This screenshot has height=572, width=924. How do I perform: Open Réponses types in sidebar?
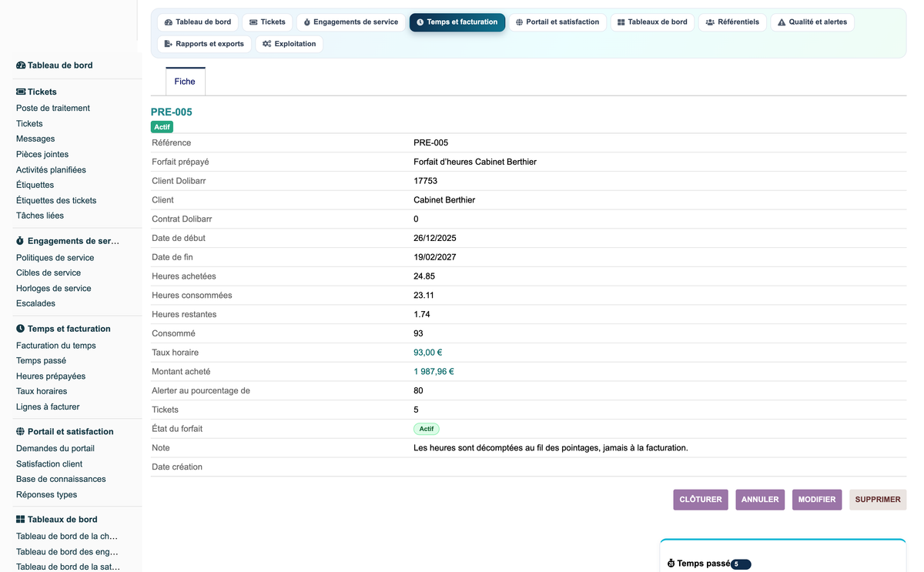(x=47, y=495)
